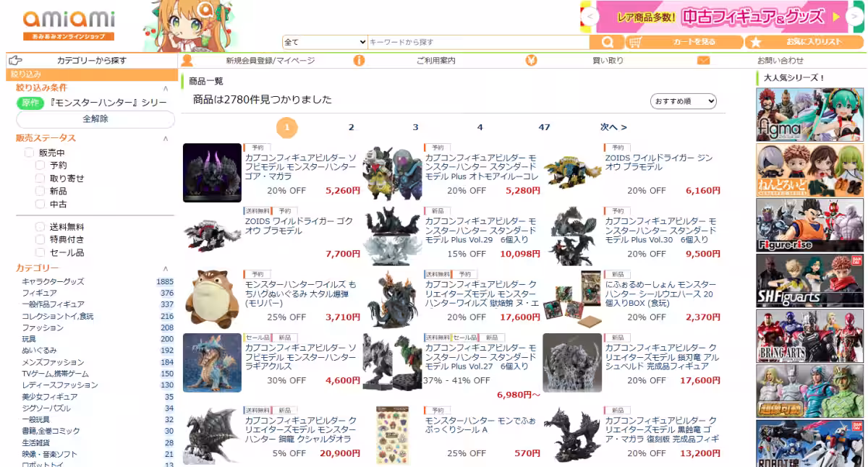Click the amiami logo
The image size is (868, 467).
[x=69, y=24]
